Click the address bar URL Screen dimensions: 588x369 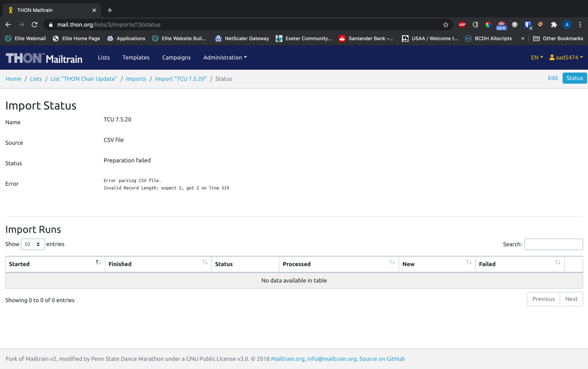(109, 25)
